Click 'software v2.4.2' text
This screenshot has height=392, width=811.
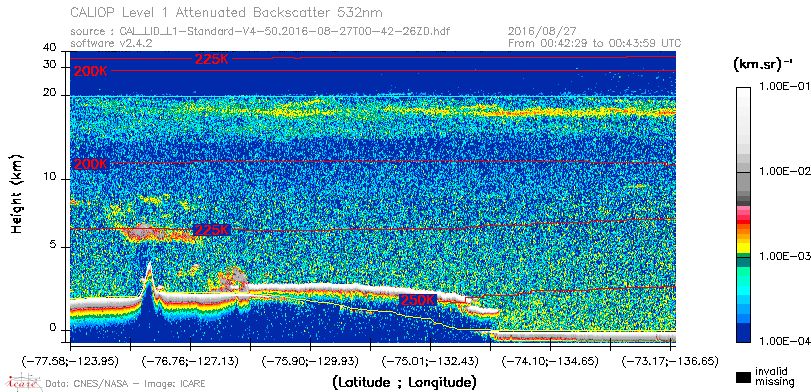(x=111, y=43)
